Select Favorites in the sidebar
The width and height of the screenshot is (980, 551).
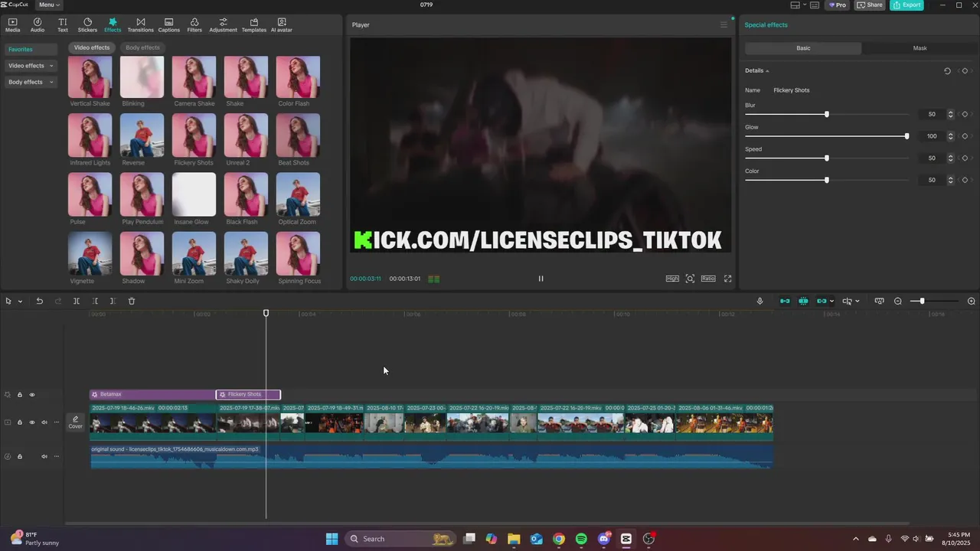point(31,50)
